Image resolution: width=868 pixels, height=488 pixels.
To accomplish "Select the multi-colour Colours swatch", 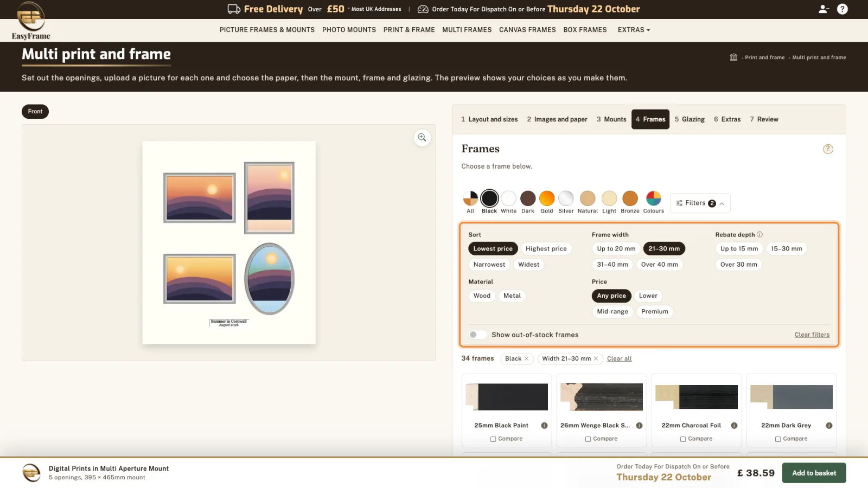I will coord(654,198).
